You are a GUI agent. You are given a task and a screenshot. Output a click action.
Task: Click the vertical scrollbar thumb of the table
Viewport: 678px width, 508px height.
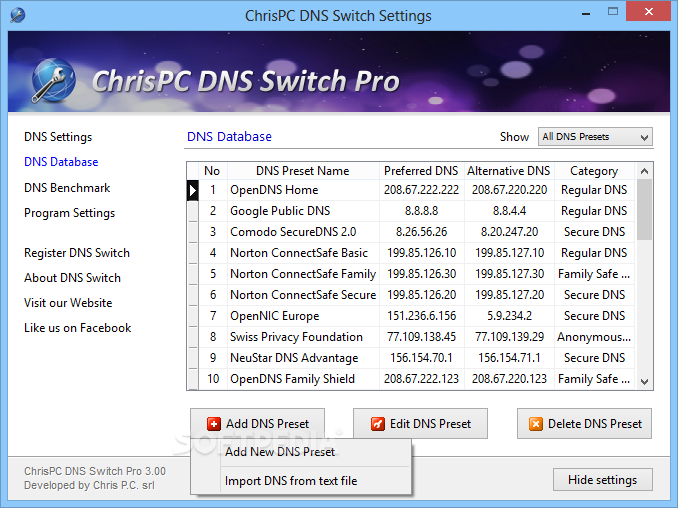(x=644, y=210)
